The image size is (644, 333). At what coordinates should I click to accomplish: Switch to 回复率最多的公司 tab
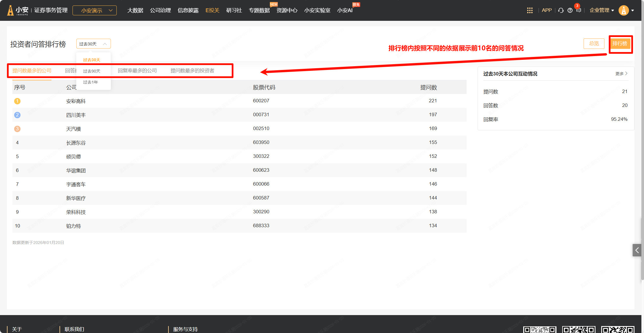137,71
